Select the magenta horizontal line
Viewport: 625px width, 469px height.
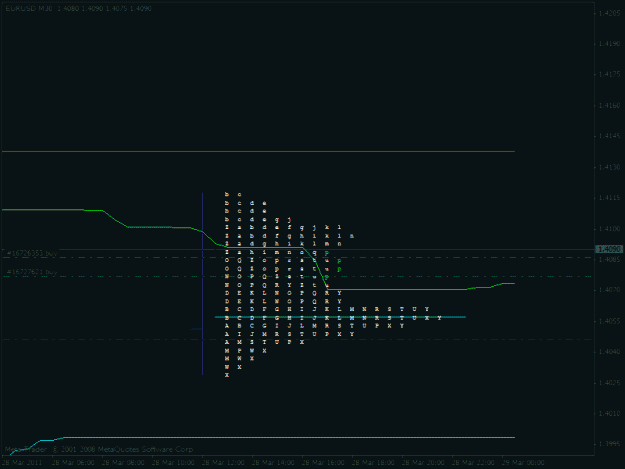coord(258,151)
